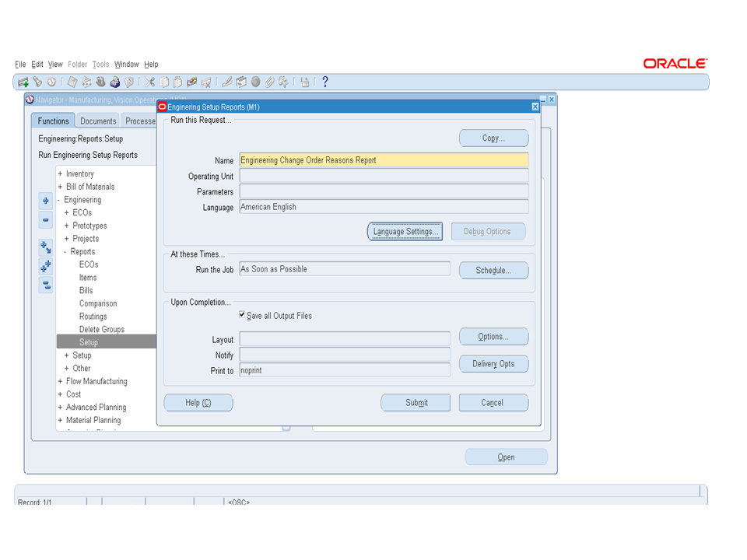Screen dimensions: 747x560
Task: Click the Language Settings button
Action: (x=405, y=232)
